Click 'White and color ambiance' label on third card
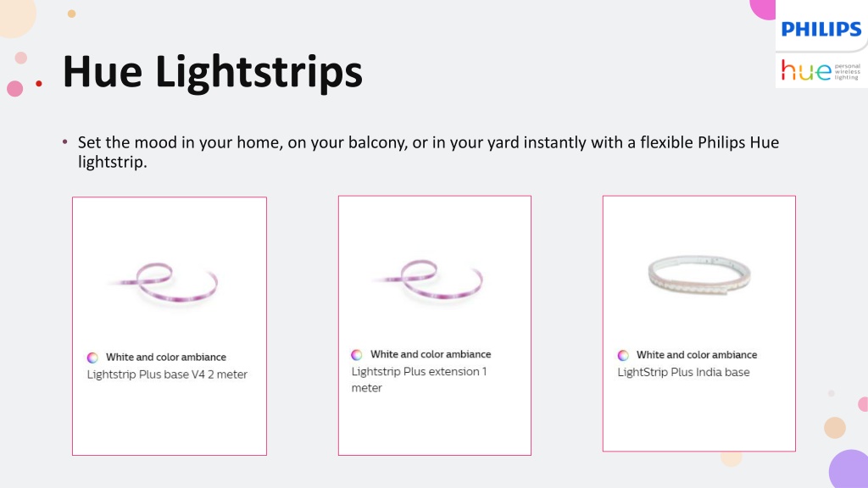Viewport: 868px width, 488px height. [697, 355]
